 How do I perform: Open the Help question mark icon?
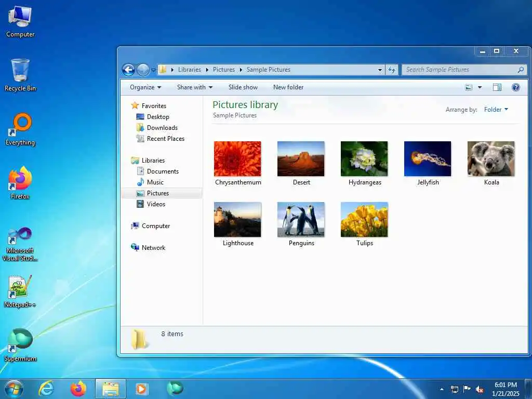pos(516,87)
